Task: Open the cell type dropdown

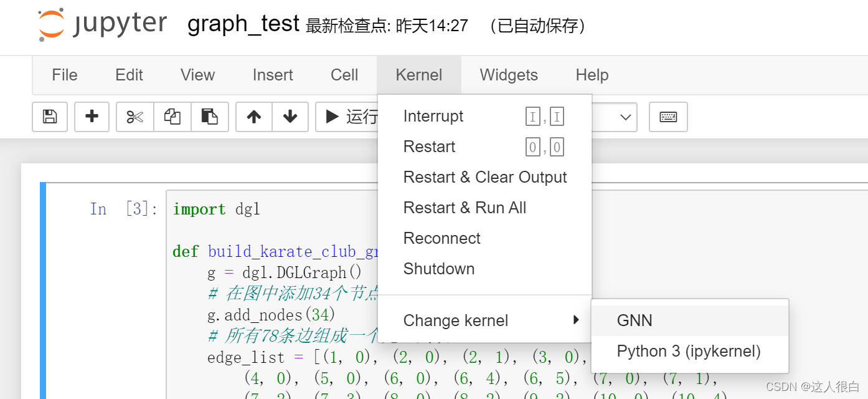Action: 614,117
